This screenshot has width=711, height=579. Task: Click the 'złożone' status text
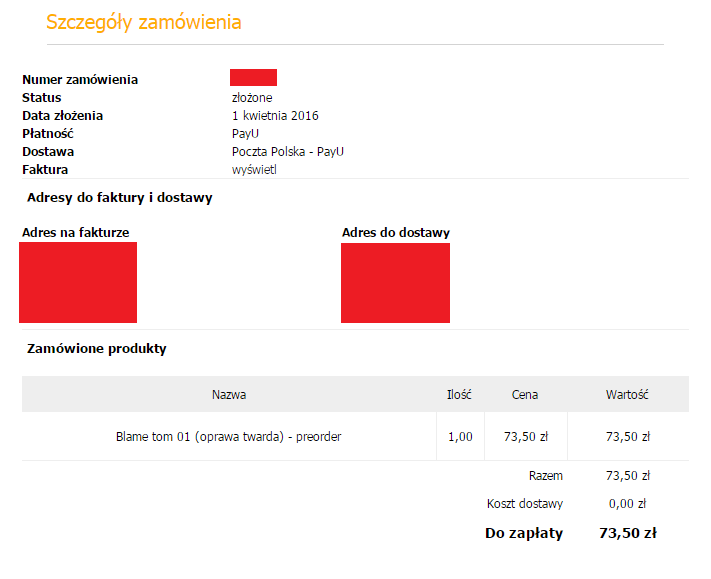252,97
